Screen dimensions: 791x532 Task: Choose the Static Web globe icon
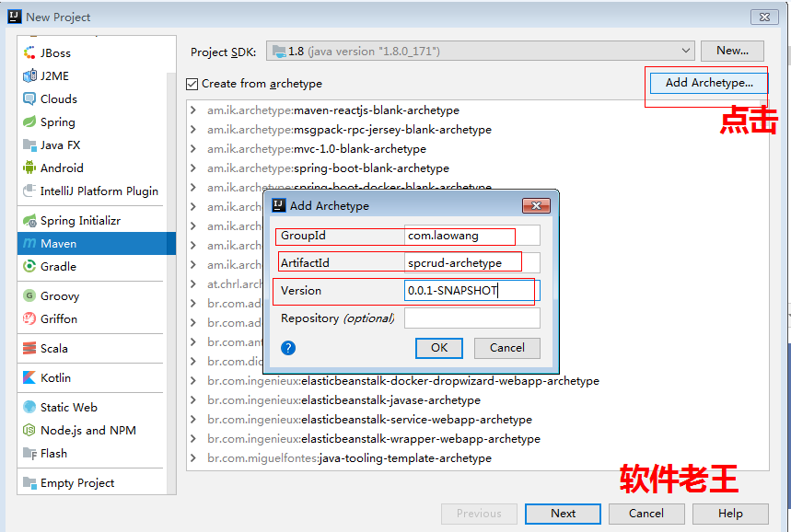[x=29, y=407]
